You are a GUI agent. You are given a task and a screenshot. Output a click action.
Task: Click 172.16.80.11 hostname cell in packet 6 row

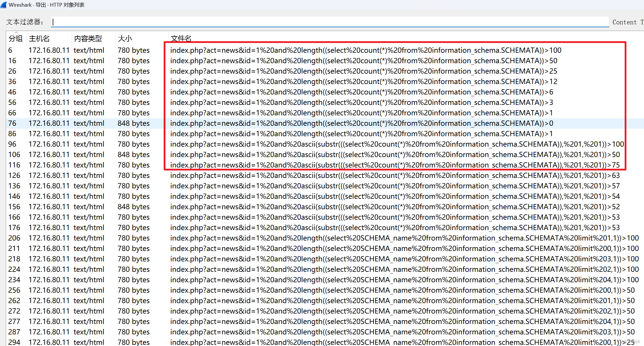click(x=49, y=50)
